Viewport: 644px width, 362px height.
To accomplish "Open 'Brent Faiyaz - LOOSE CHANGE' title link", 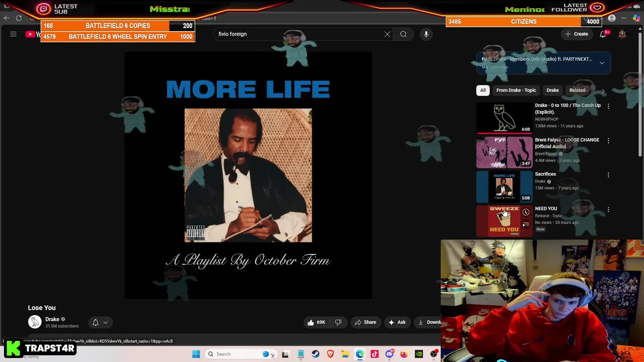I will tap(567, 143).
